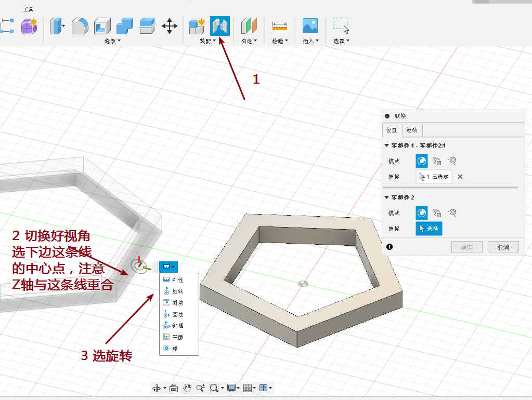Viewport: 532px width, 400px height.
Task: Click the blue 选择 snap button
Action: [x=429, y=229]
